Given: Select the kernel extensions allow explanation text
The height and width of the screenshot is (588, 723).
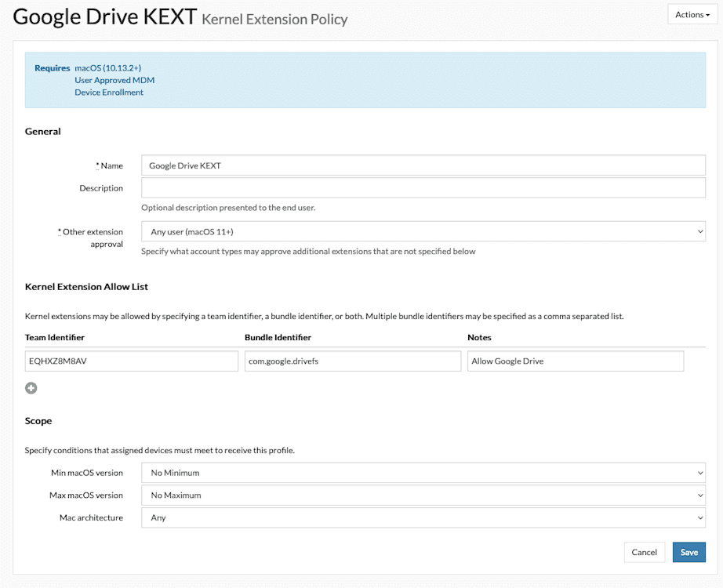Looking at the screenshot, I should [324, 317].
